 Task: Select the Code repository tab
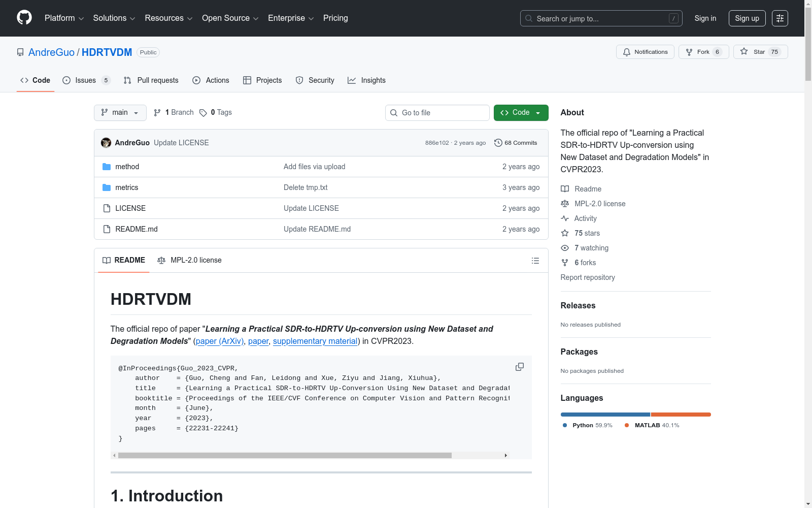(36, 80)
